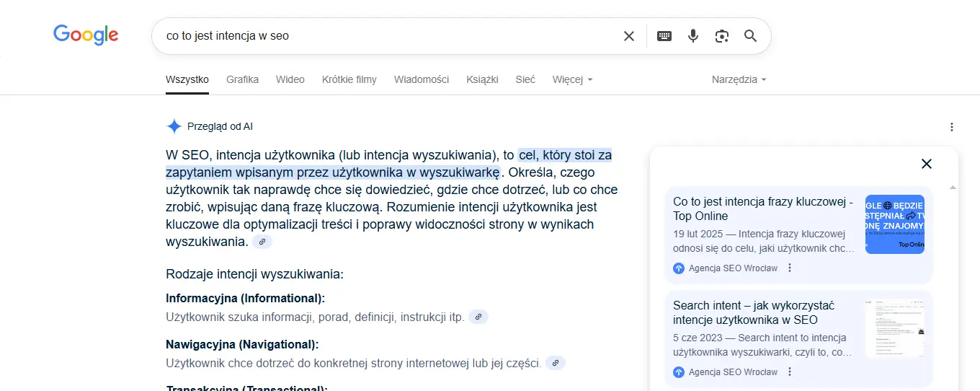Click the blue Top Online thumbnail
980x391 pixels.
[895, 224]
